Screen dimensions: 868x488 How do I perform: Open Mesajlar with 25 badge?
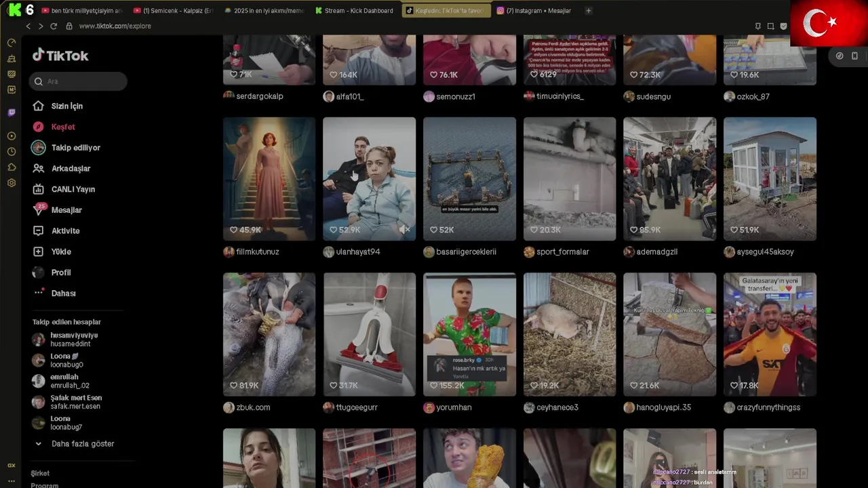(66, 210)
